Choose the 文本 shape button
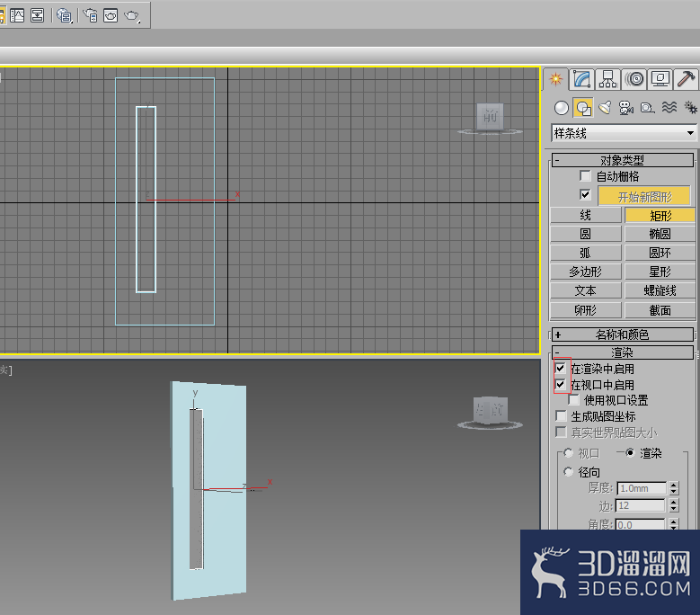This screenshot has height=615, width=700. [585, 290]
